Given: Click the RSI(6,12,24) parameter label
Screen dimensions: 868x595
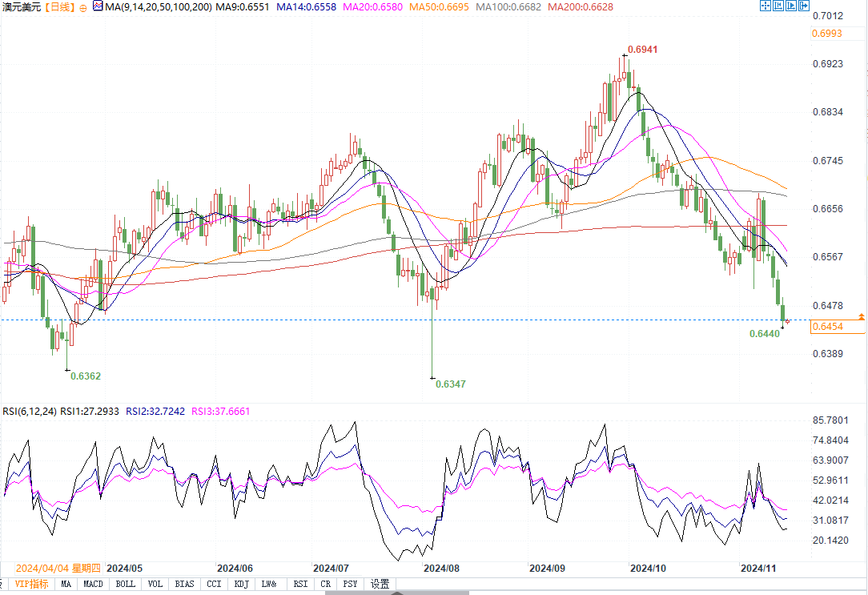Looking at the screenshot, I should (30, 412).
